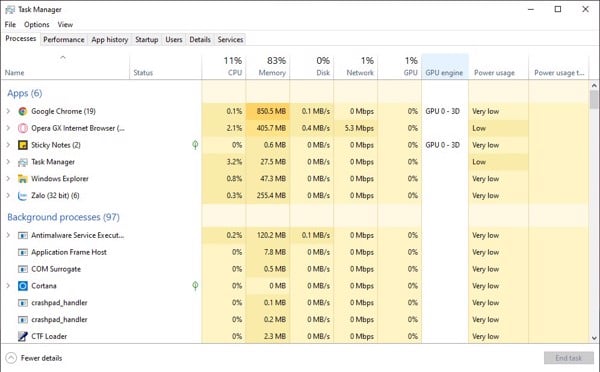
Task: Click the Opera GX browser icon
Action: (x=23, y=128)
